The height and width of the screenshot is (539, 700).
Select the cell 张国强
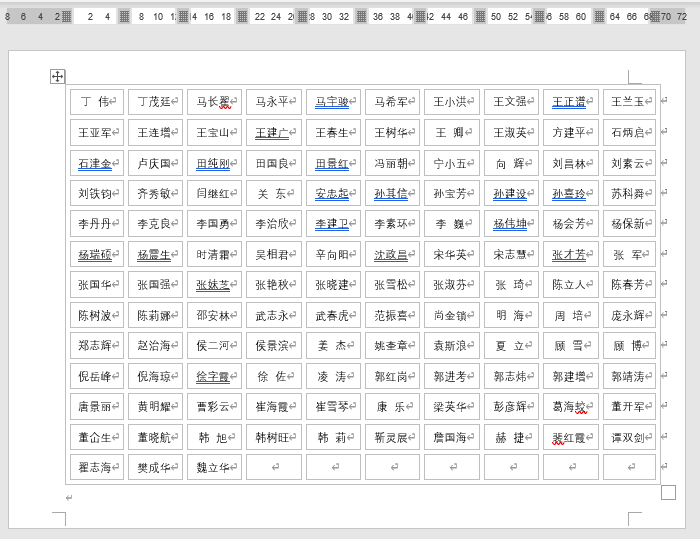(x=155, y=284)
